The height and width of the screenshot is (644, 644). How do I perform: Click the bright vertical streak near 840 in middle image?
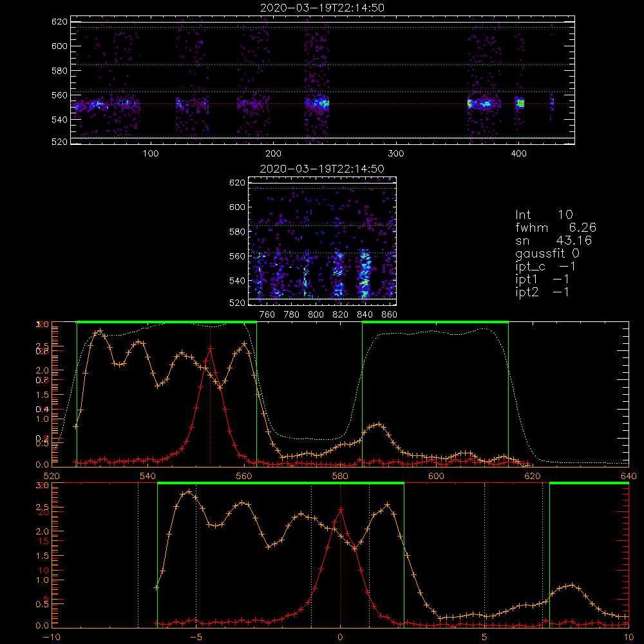click(365, 273)
